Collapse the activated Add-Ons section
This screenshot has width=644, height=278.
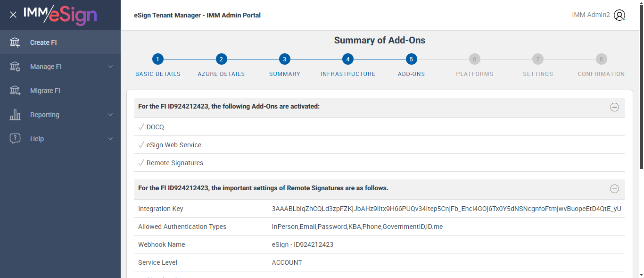[x=614, y=107]
